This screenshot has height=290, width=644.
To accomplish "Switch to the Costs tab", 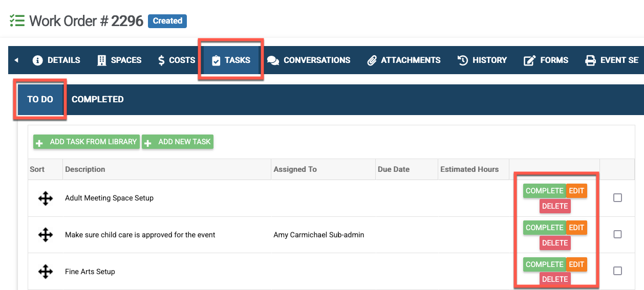I will click(176, 60).
